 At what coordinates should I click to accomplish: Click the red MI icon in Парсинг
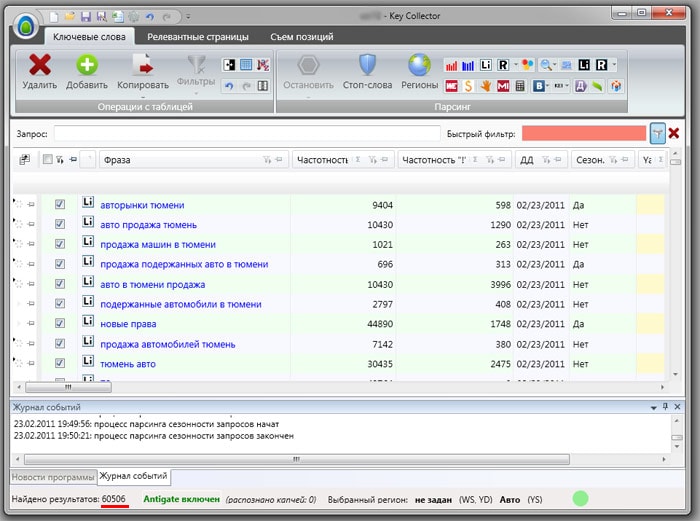[503, 86]
